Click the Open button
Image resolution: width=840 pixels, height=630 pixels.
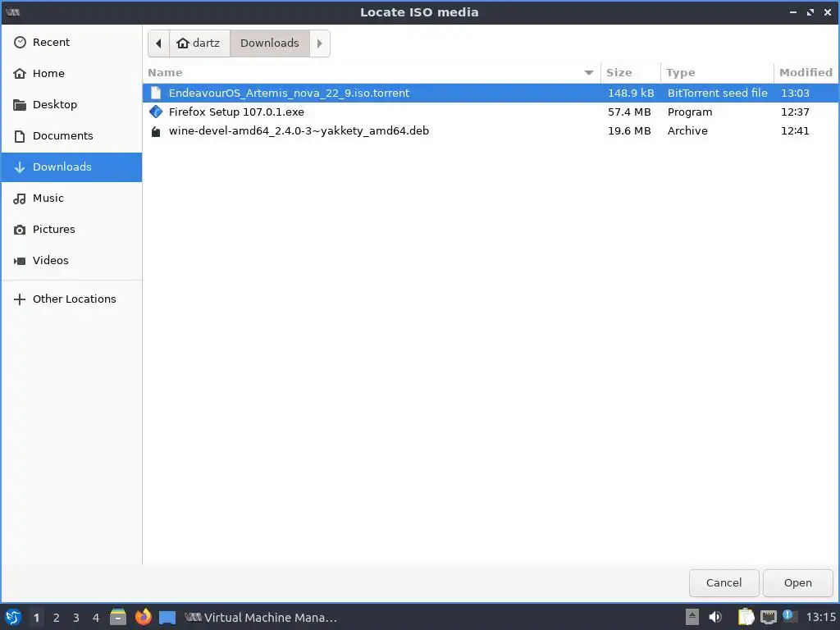point(797,583)
